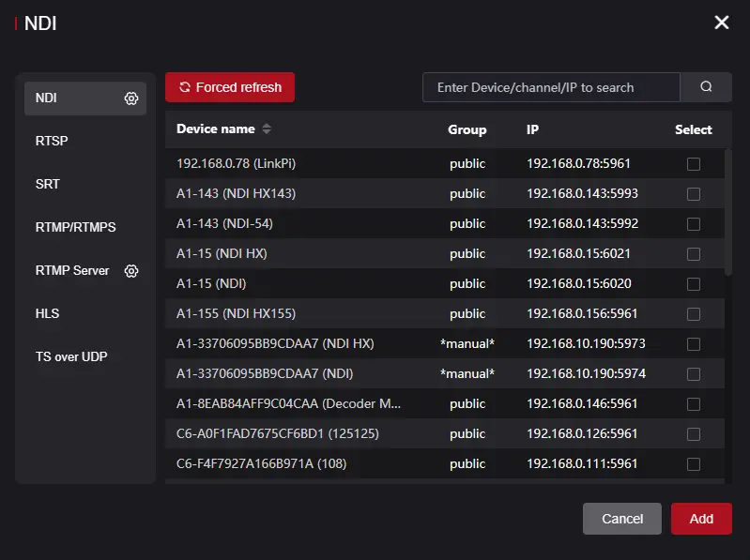Image resolution: width=750 pixels, height=560 pixels.
Task: Cancel the NDI dialog
Action: 622,519
